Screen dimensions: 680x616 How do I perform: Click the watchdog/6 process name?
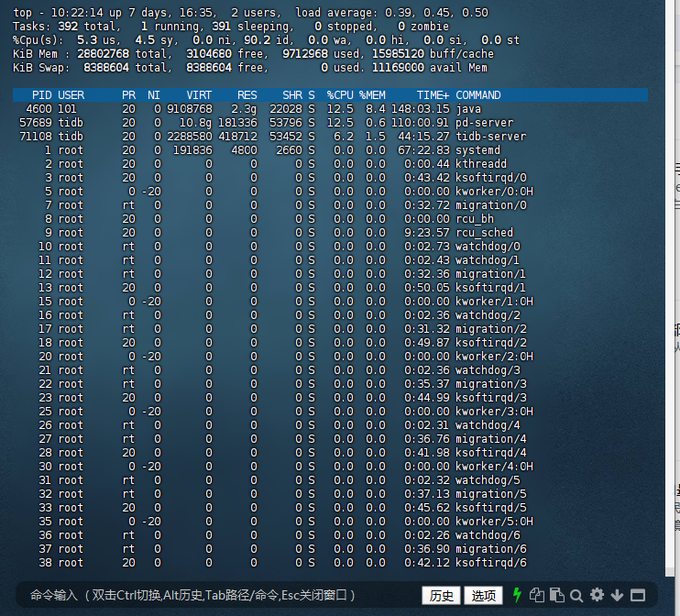pyautogui.click(x=488, y=535)
